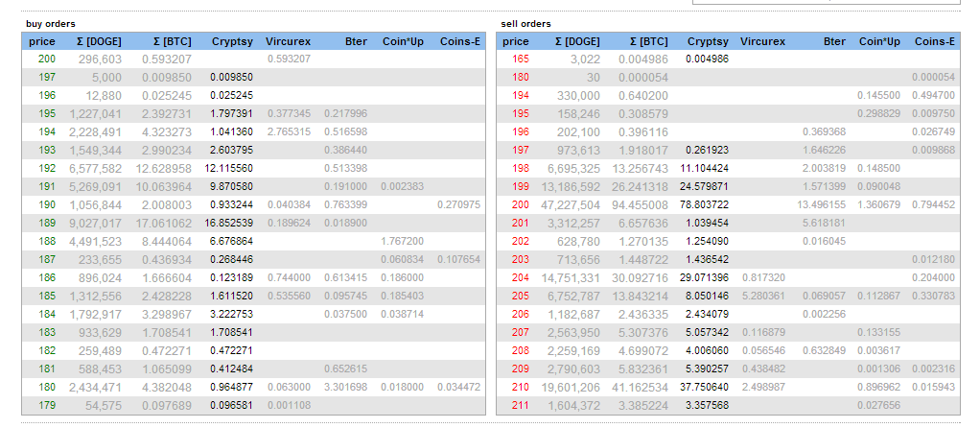The image size is (980, 428).
Task: Select the Cryptsy header in buy orders
Action: 232,42
